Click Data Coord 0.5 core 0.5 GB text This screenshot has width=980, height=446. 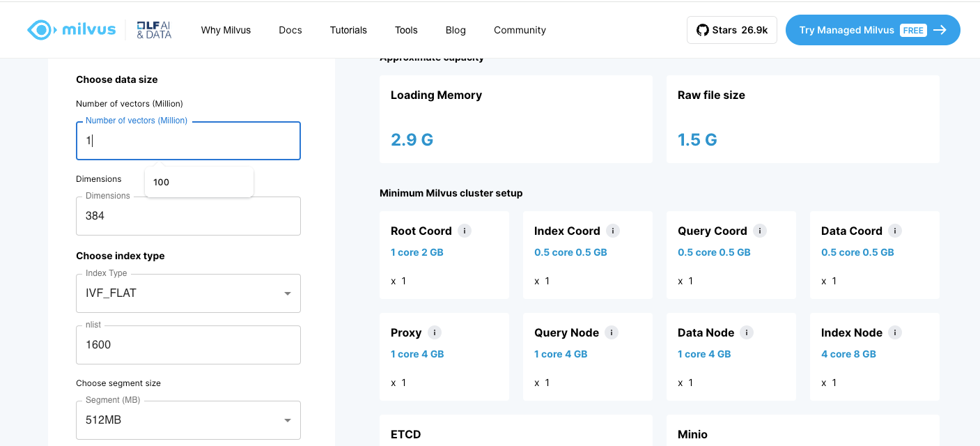[x=857, y=252]
